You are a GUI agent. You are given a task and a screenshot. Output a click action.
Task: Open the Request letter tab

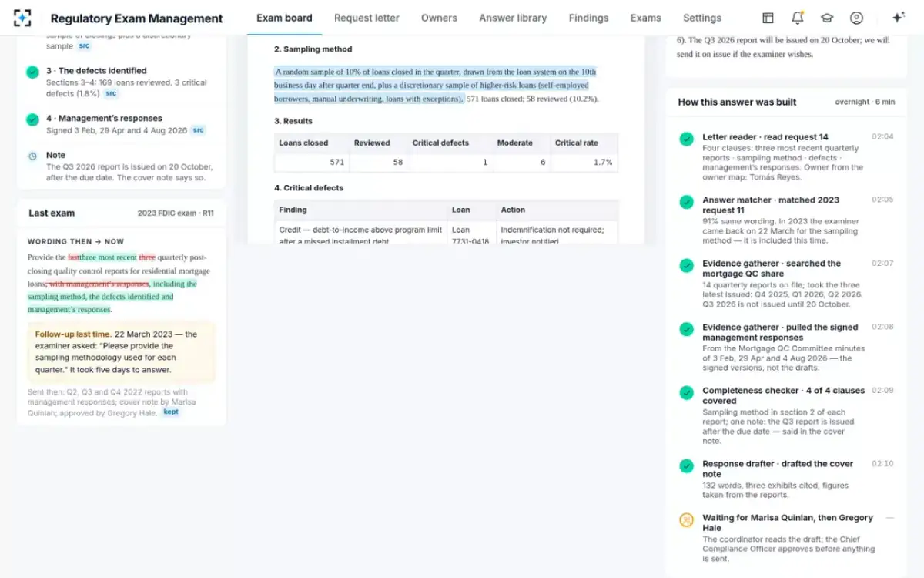pos(367,18)
